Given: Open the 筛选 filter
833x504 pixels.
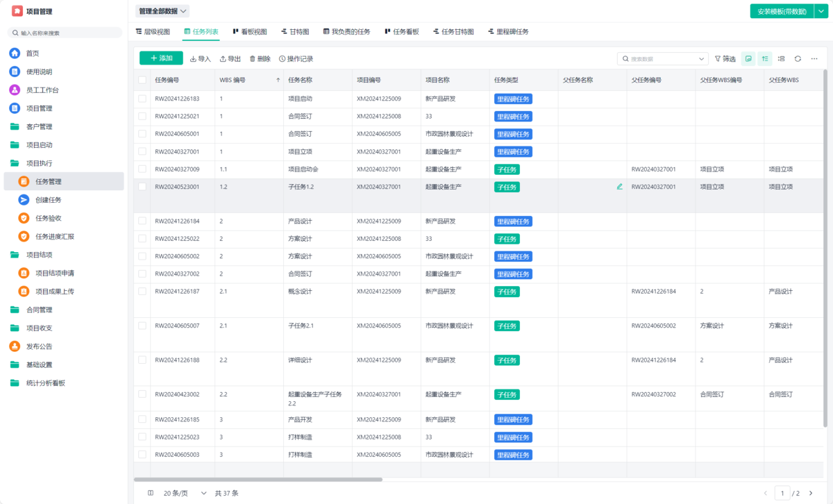Looking at the screenshot, I should [x=725, y=59].
